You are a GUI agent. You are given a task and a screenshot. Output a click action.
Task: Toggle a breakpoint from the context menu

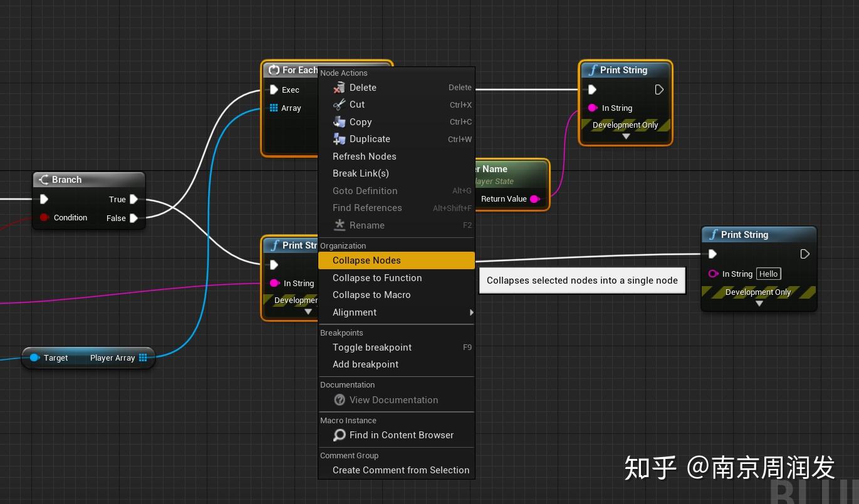(x=372, y=347)
